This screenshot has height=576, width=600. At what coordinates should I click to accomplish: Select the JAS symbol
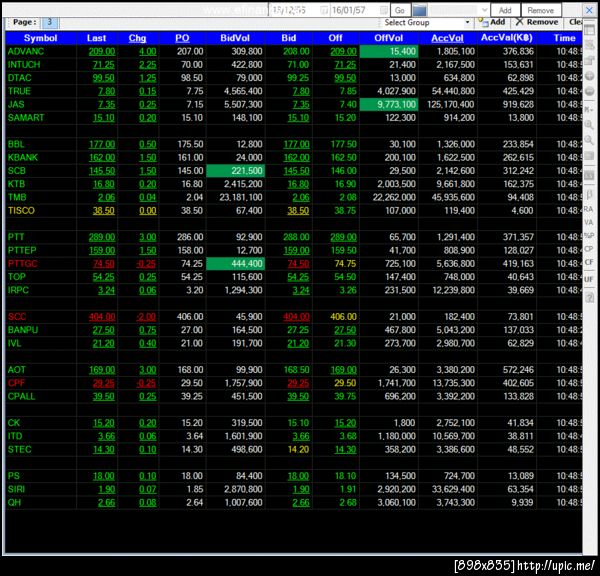pos(16,104)
